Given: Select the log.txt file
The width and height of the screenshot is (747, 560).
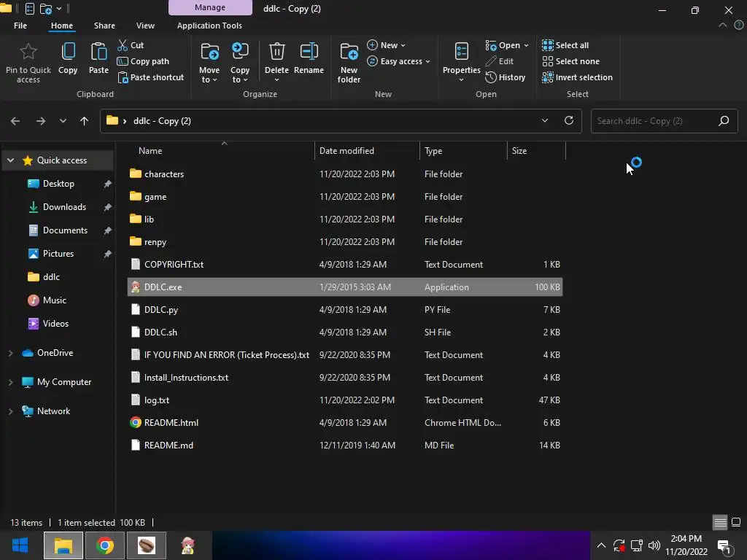Looking at the screenshot, I should [345, 400].
